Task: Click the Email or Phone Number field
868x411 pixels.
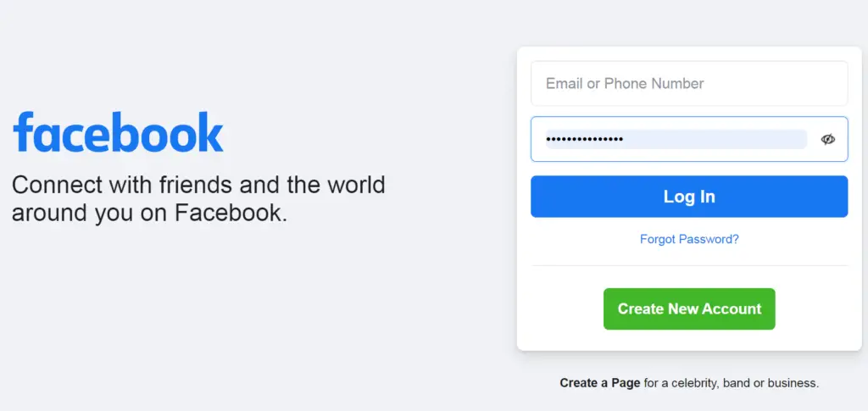Action: click(x=688, y=84)
